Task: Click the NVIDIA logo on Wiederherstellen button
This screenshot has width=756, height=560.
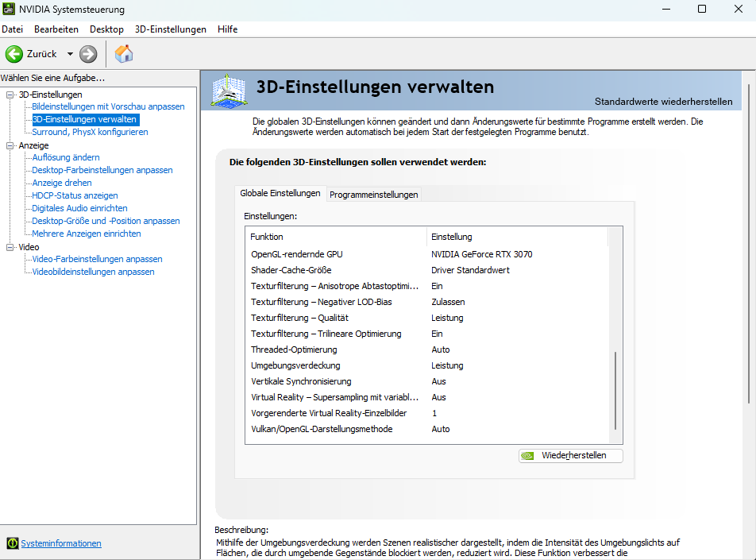Action: point(529,456)
